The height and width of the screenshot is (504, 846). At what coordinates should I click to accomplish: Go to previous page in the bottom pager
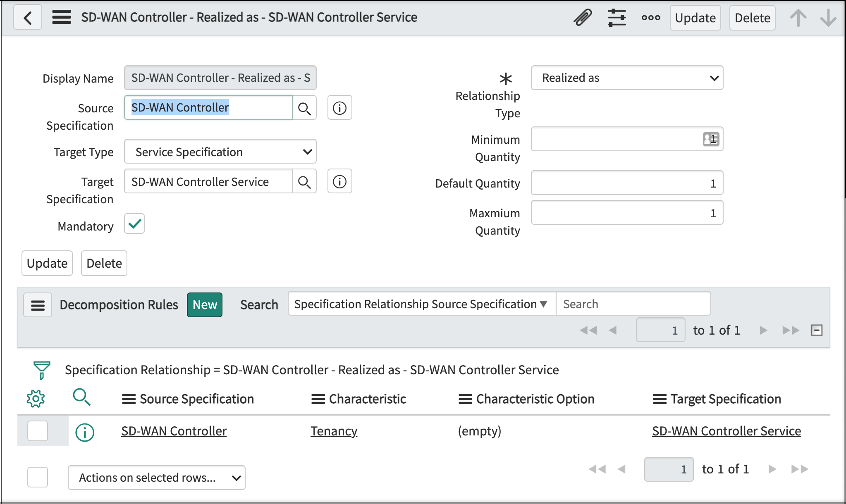point(621,469)
